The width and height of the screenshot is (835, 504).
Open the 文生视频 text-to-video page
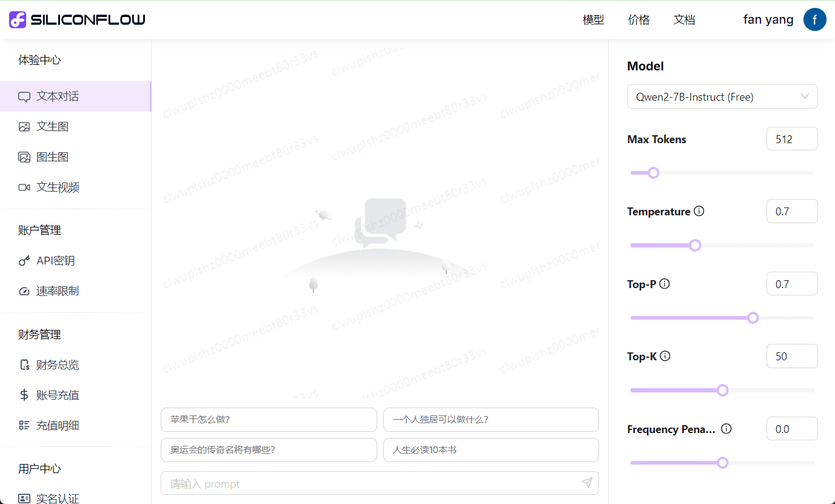point(58,187)
